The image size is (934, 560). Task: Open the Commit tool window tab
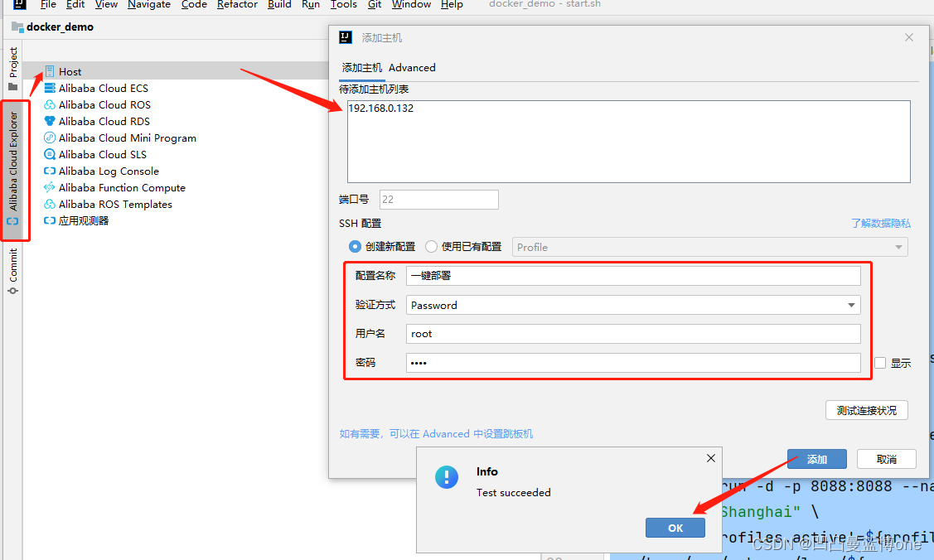coord(13,271)
